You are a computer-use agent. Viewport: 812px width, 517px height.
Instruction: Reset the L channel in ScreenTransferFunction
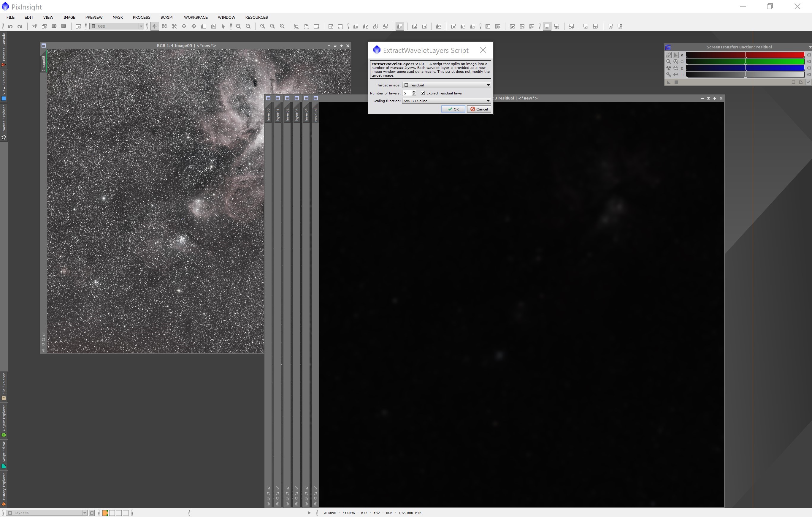tap(809, 75)
